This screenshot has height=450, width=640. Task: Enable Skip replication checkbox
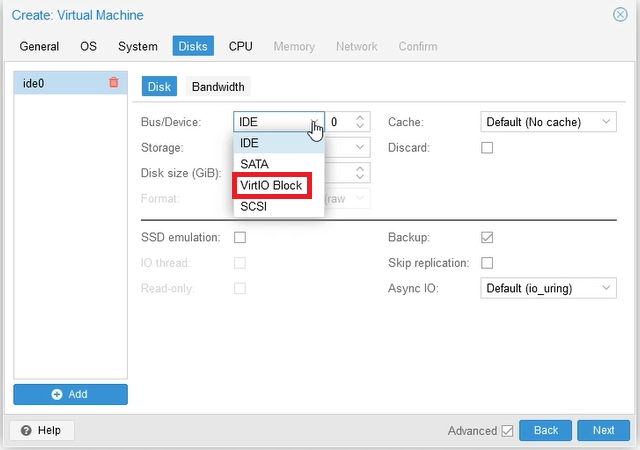point(487,263)
